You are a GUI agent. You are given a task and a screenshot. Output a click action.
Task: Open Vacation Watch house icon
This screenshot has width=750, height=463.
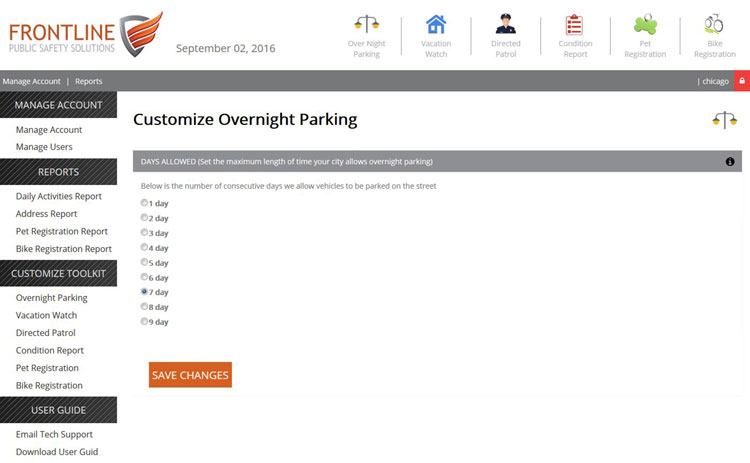tap(436, 24)
